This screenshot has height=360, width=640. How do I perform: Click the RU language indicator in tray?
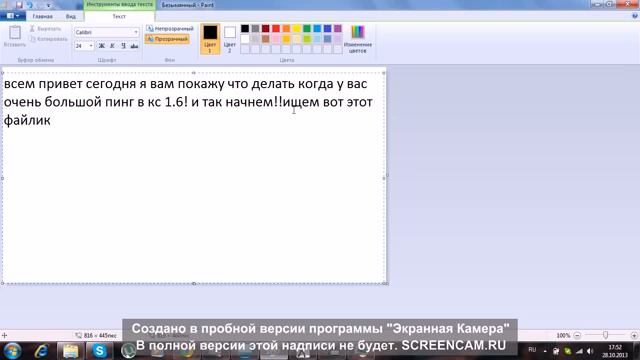[532, 350]
